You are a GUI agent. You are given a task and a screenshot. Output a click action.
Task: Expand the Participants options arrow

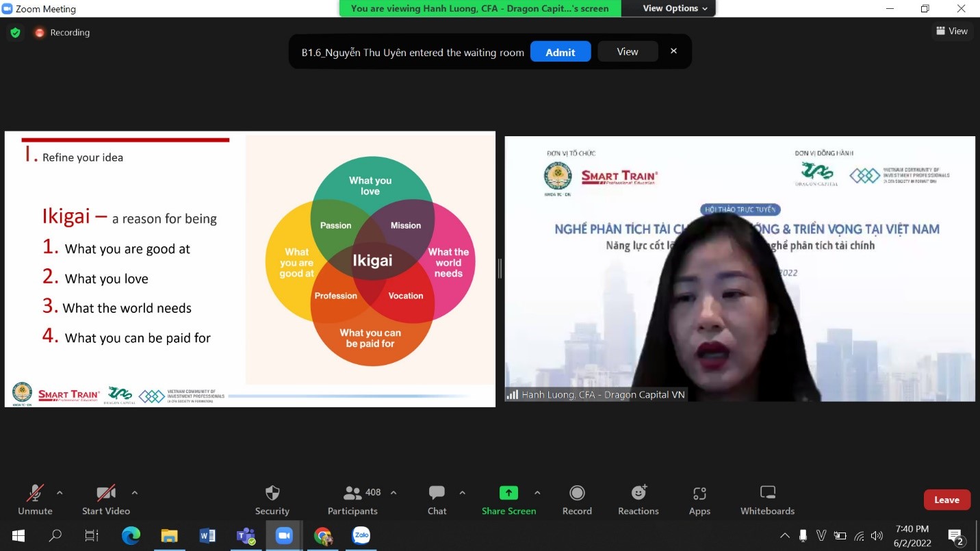pos(394,492)
